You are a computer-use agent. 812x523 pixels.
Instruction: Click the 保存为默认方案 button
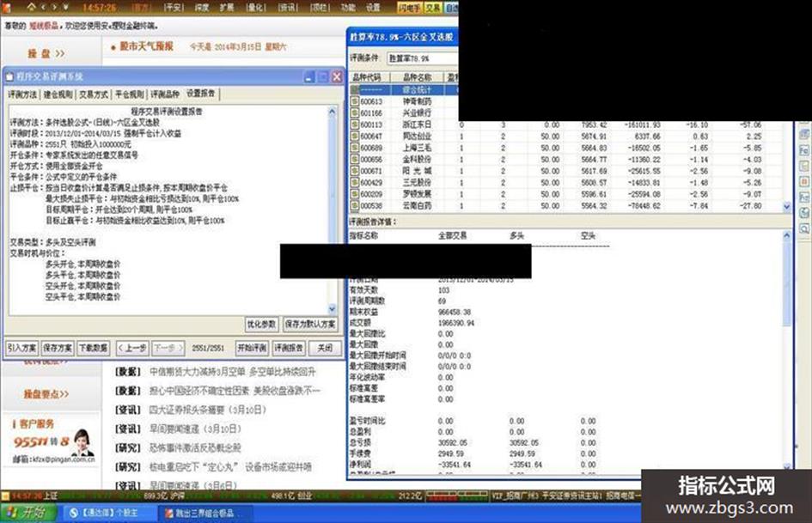coord(309,324)
